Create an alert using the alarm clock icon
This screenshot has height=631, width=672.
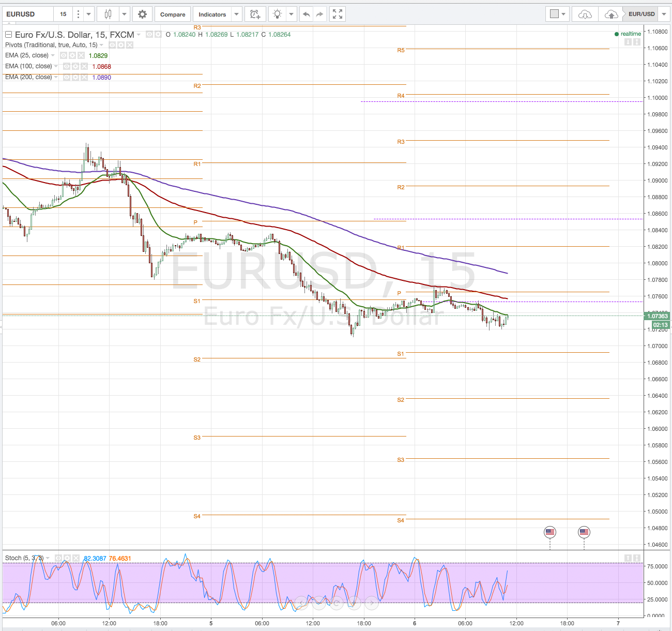coord(255,14)
